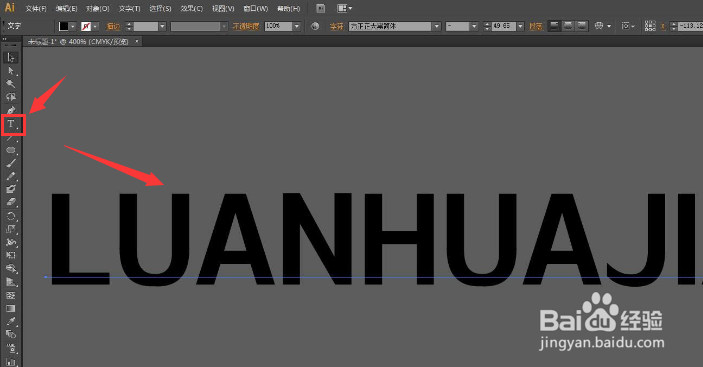Screen dimensions: 703x367
Task: Select the Pen tool
Action: (11, 110)
